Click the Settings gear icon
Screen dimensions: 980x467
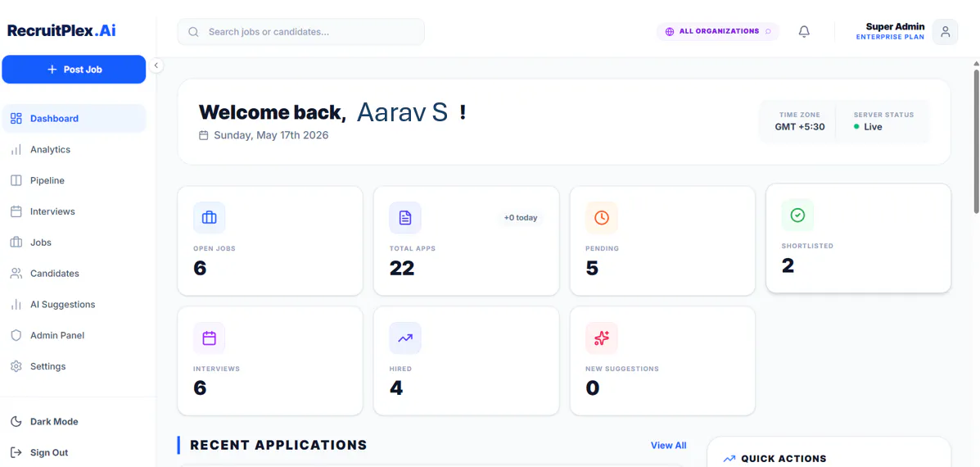coord(16,366)
